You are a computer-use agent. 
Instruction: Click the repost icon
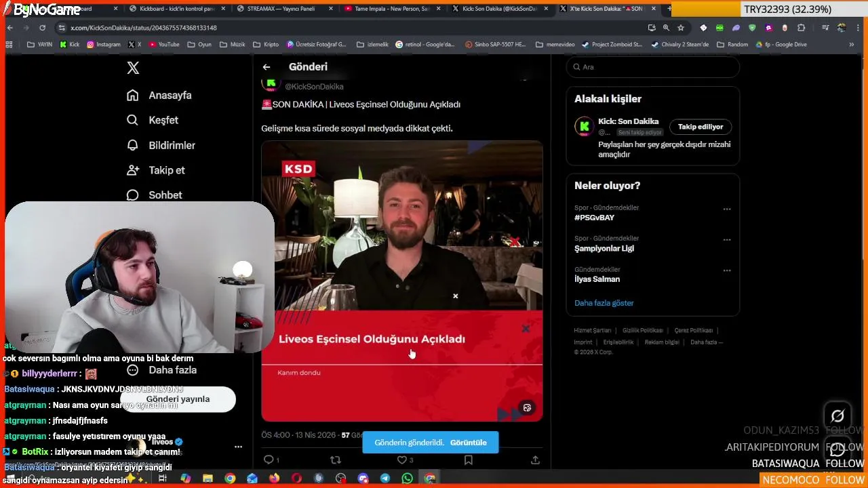click(x=335, y=460)
